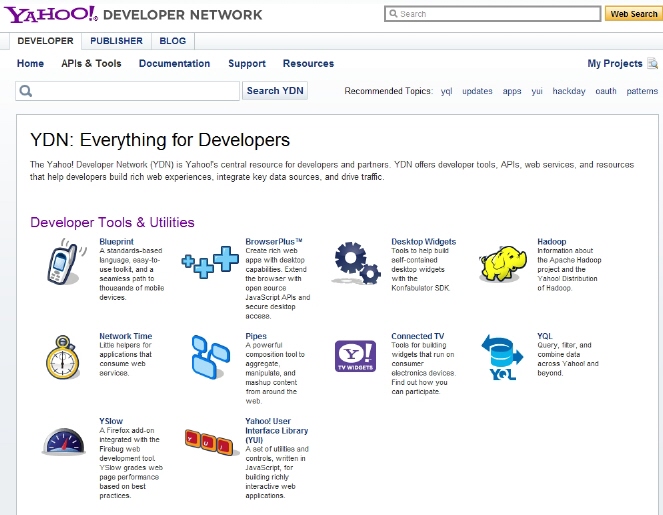Click magnifier icon in top web search field

(x=393, y=14)
